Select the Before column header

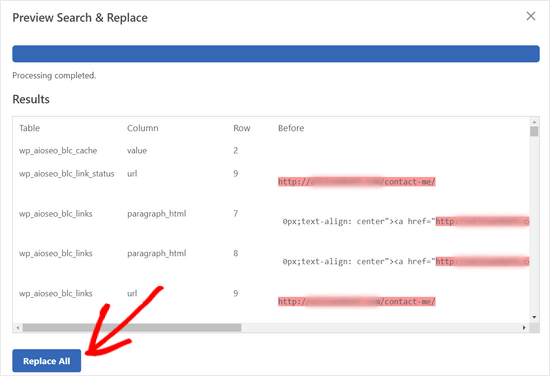pos(291,128)
